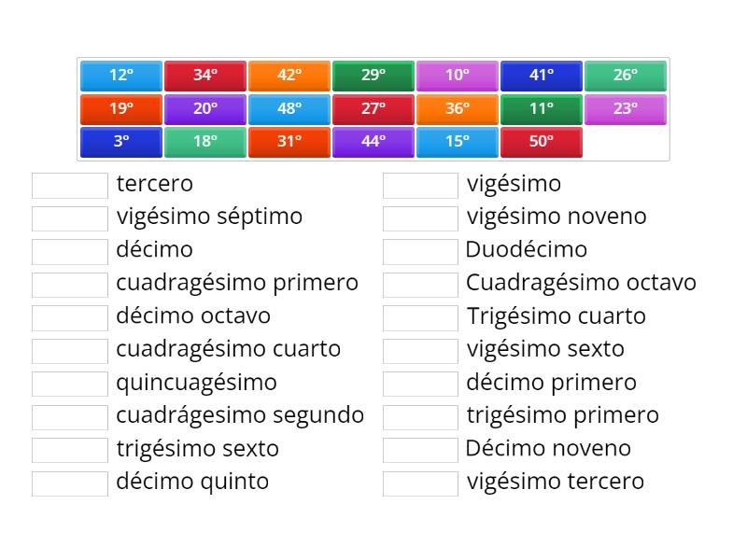Click the answer box beside Cuadragésimo octavo
Image resolution: width=747 pixels, height=560 pixels.
[x=420, y=284]
